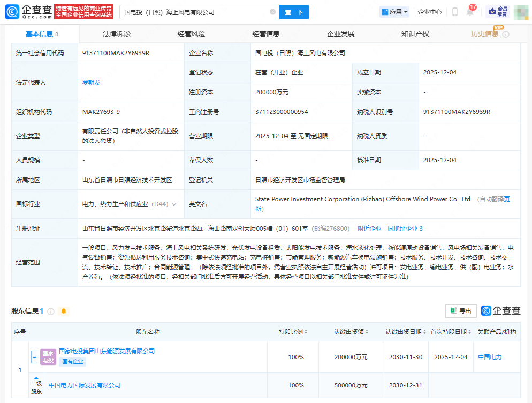This screenshot has width=532, height=403.
Task: Collapse the 国家电投集团山东能源 shareholder row
Action: click(x=34, y=356)
